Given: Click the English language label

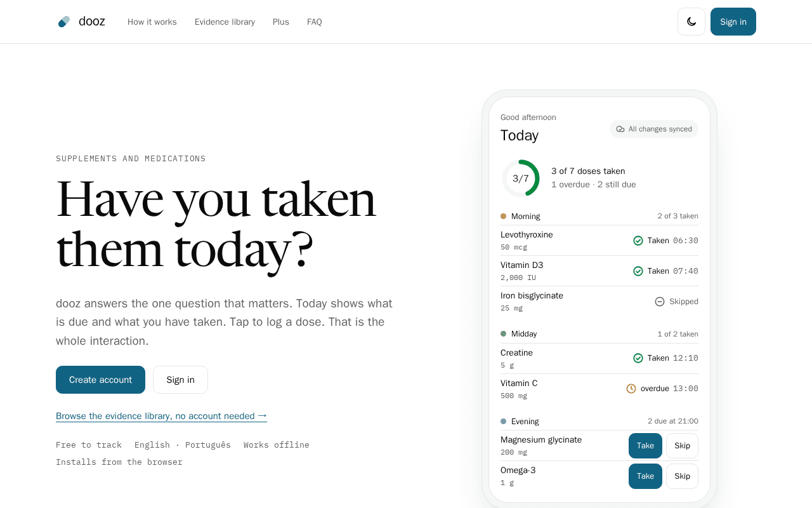Looking at the screenshot, I should click(x=152, y=445).
